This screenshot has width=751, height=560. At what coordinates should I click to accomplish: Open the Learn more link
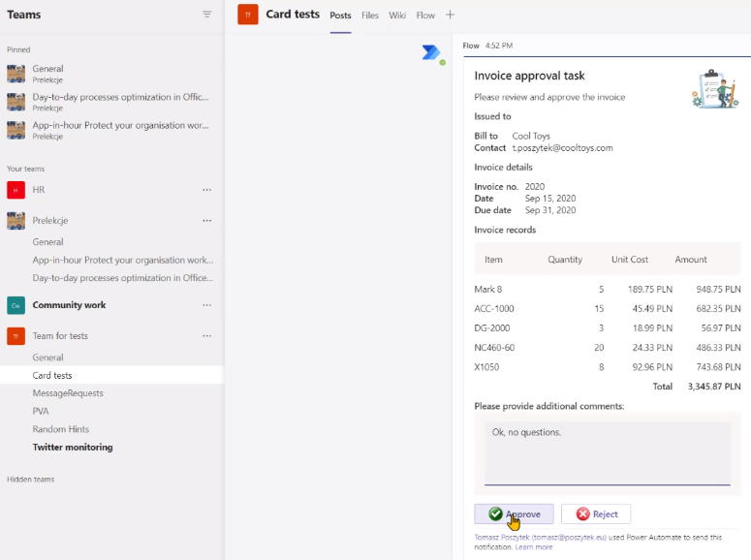click(534, 547)
